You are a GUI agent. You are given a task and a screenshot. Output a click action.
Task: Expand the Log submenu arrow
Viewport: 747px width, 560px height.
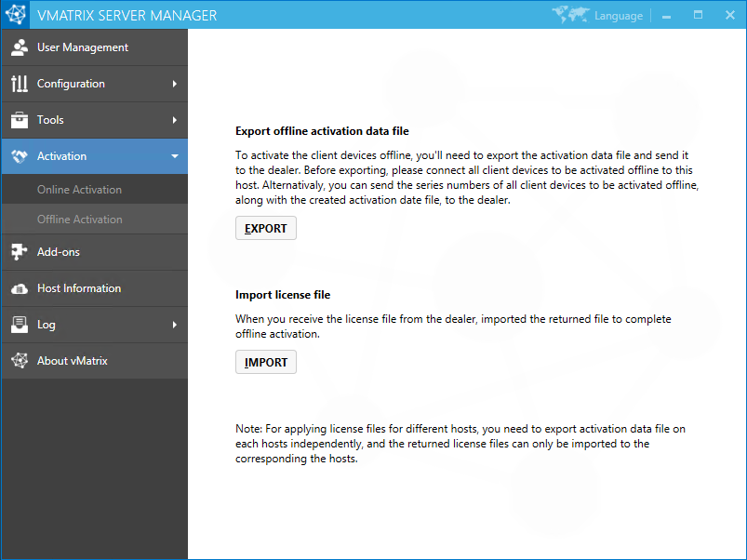(175, 325)
